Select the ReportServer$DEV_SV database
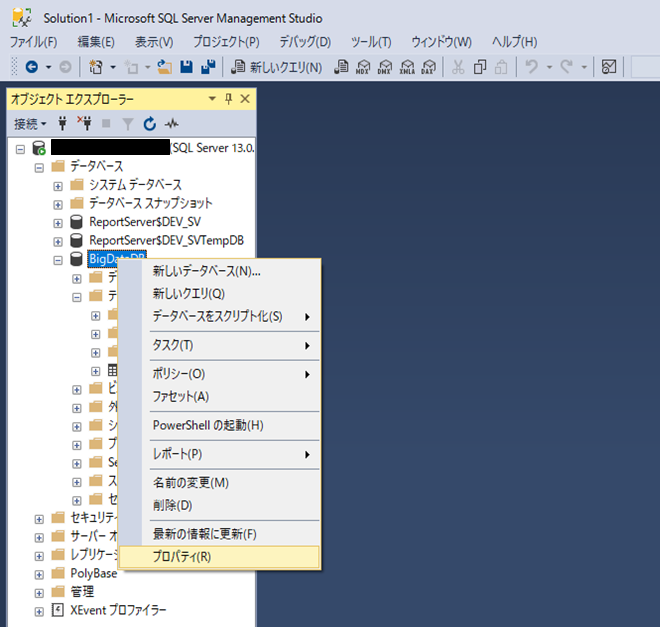The width and height of the screenshot is (660, 627). [x=145, y=222]
